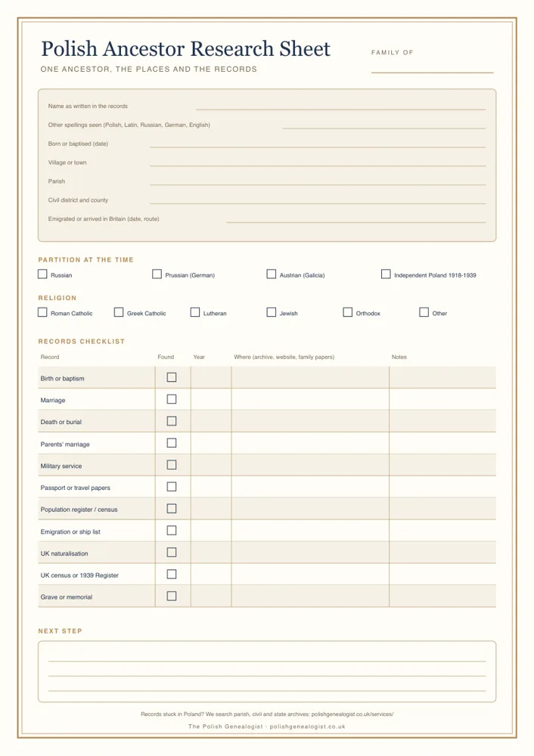Mark Population register / census found
The image size is (534, 756).
(172, 509)
